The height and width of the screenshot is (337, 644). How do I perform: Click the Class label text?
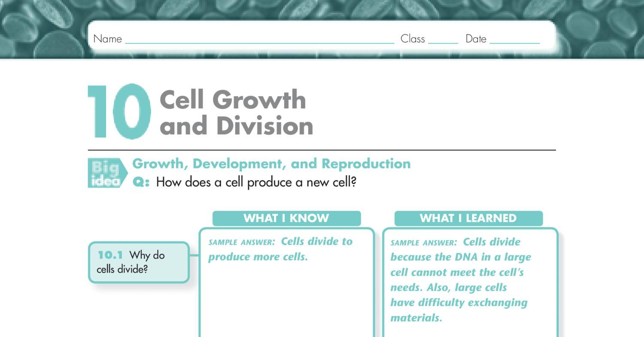tap(413, 39)
